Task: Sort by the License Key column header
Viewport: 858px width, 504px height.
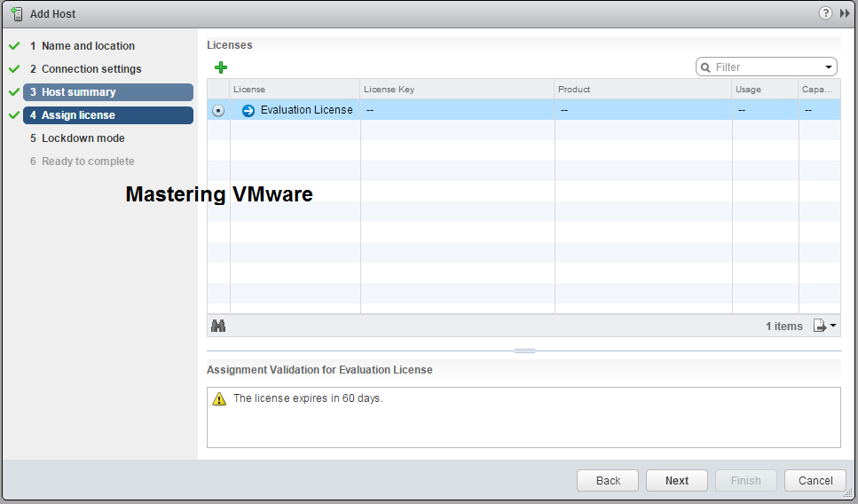Action: click(x=458, y=90)
